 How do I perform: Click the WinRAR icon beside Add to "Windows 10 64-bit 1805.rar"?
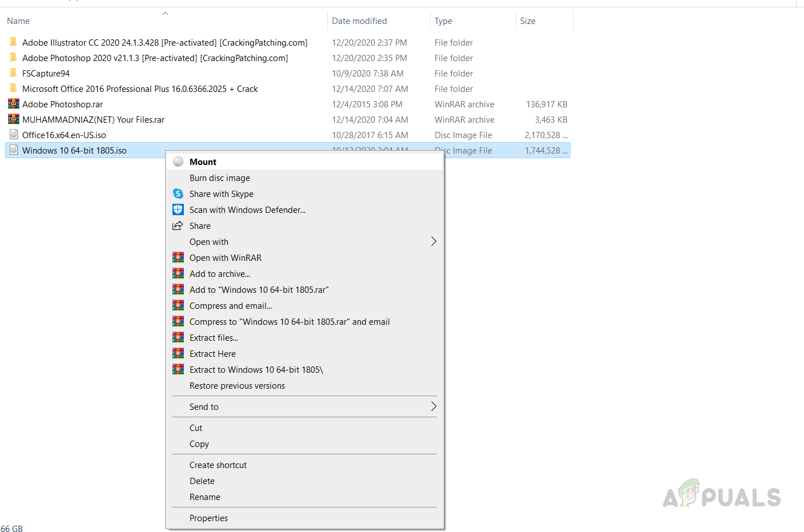pos(178,289)
